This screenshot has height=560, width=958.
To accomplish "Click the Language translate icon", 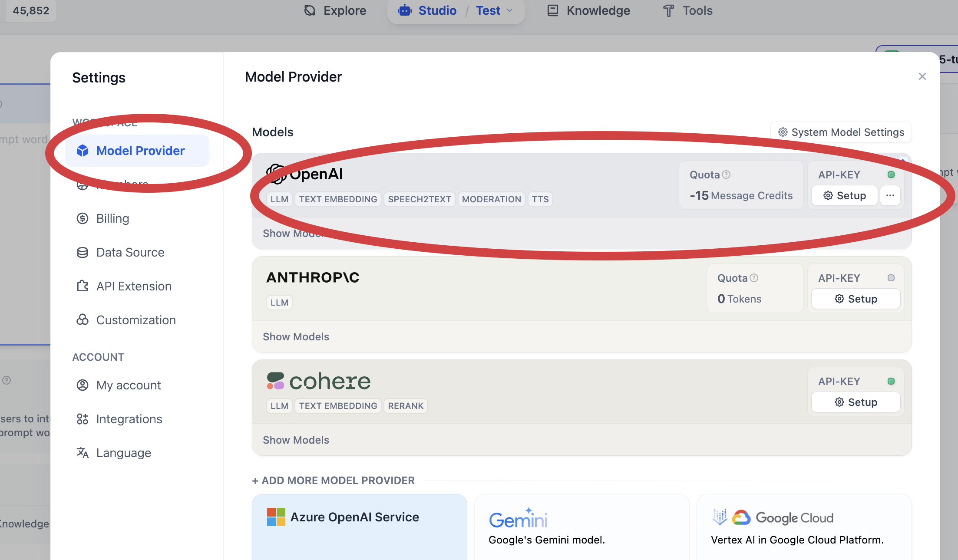I will (x=83, y=453).
